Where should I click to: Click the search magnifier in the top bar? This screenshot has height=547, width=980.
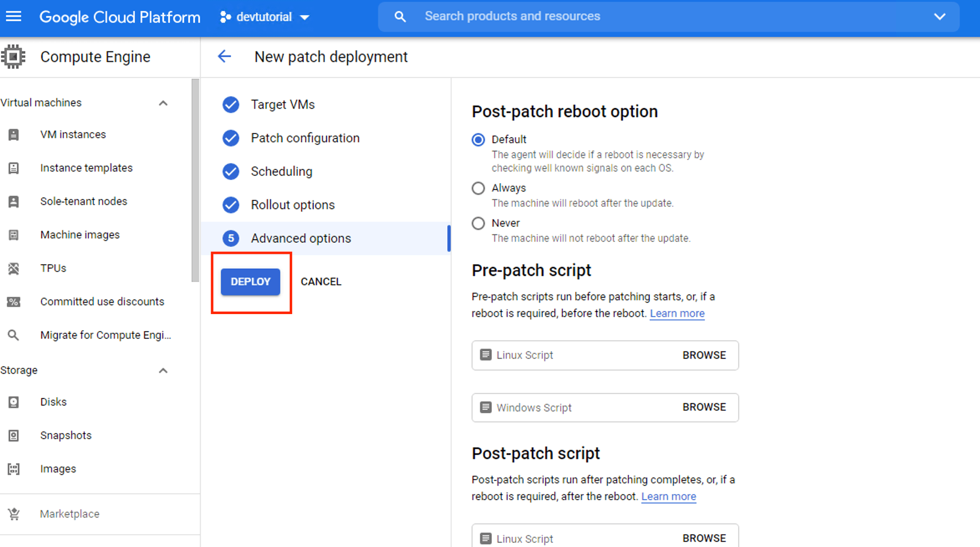(x=400, y=16)
